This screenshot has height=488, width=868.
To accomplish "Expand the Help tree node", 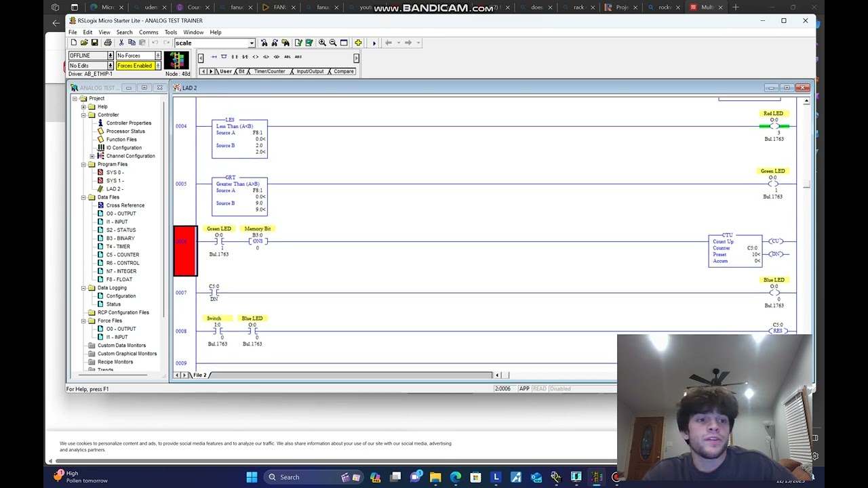I will [83, 106].
